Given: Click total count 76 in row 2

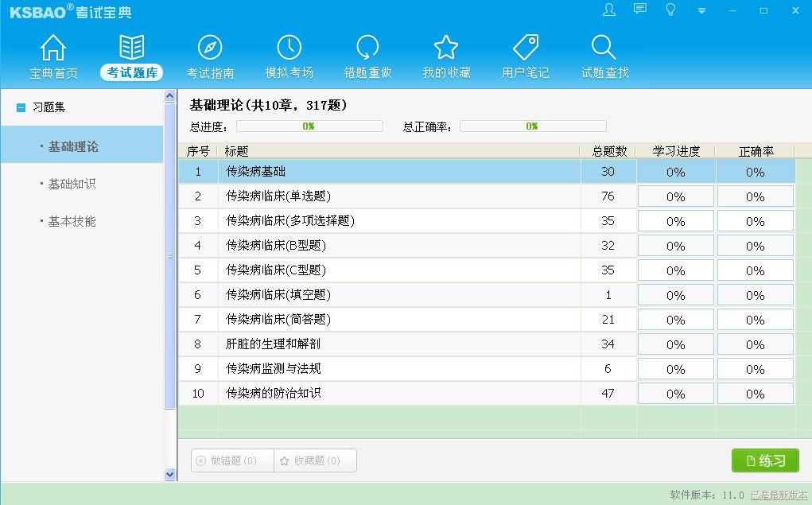Looking at the screenshot, I should click(x=608, y=196).
